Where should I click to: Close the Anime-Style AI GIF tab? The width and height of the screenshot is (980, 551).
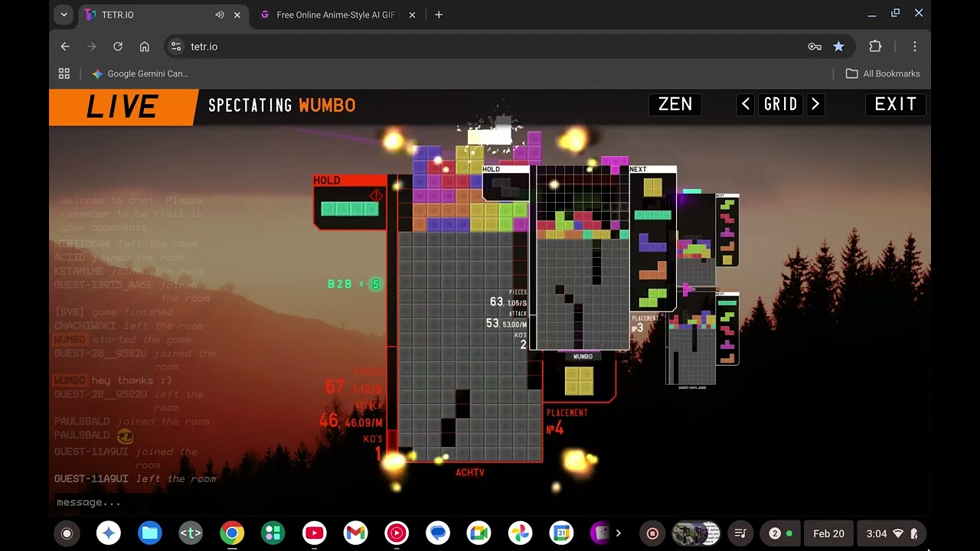413,15
